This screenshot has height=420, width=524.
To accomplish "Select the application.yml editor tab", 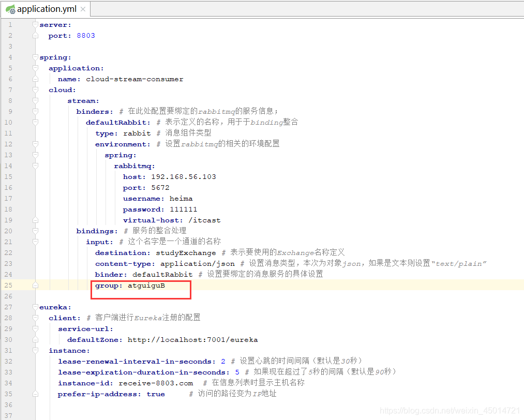I will (x=46, y=9).
